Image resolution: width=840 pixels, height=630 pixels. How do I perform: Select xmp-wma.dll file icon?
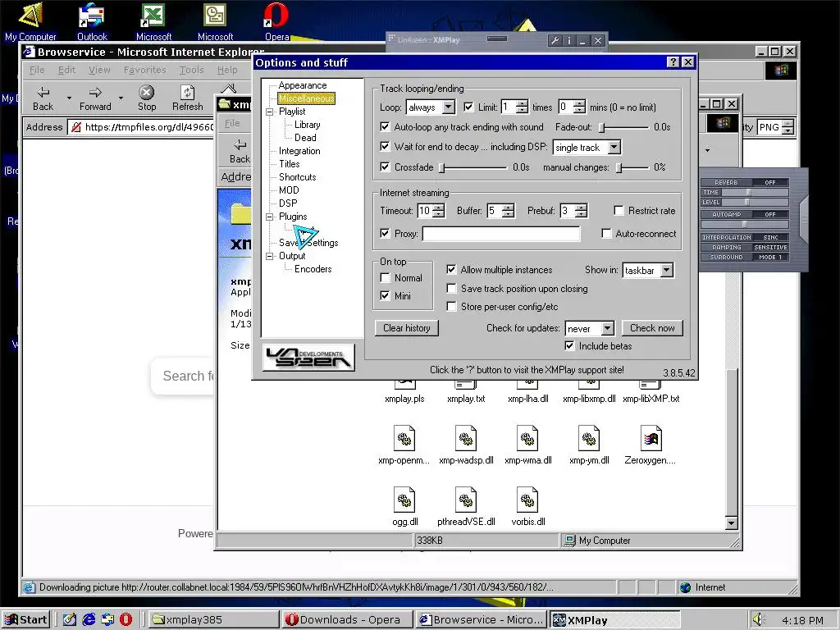tap(527, 439)
